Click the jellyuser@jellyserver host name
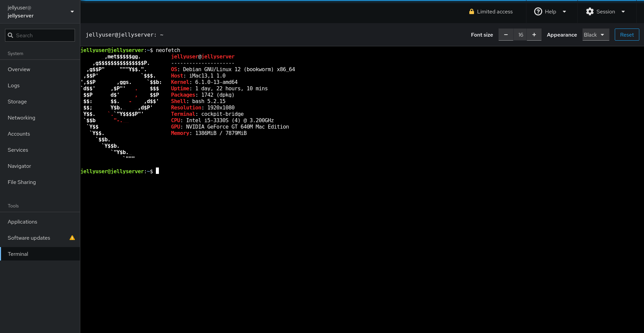Image resolution: width=644 pixels, height=333 pixels. [x=20, y=12]
